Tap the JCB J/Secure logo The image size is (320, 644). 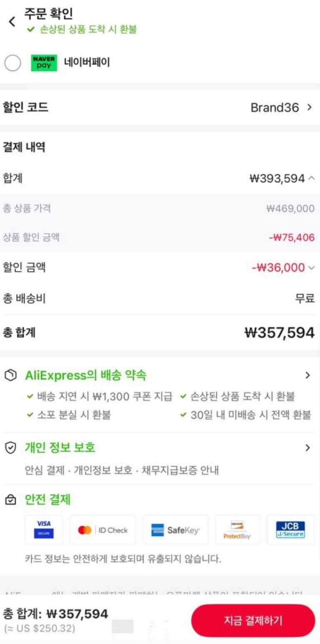(290, 529)
